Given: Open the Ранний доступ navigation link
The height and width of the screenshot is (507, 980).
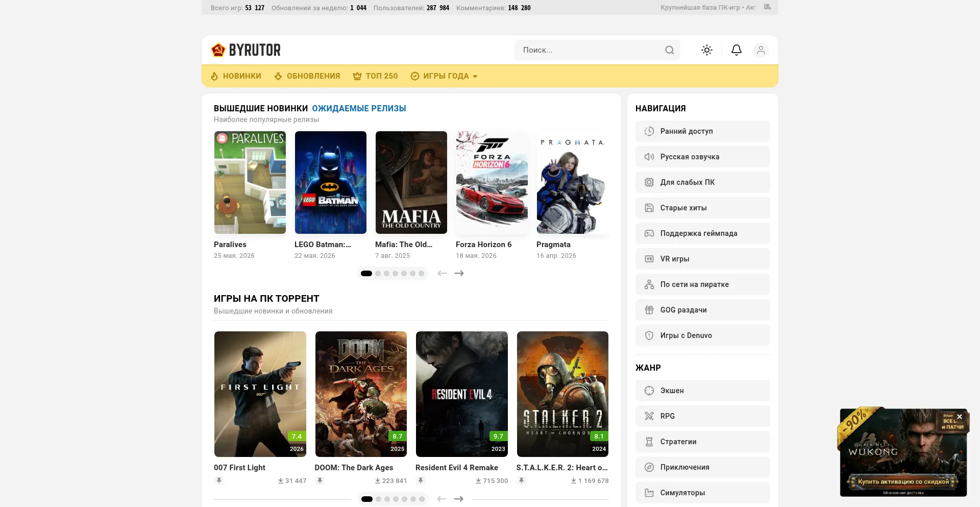Looking at the screenshot, I should tap(703, 131).
